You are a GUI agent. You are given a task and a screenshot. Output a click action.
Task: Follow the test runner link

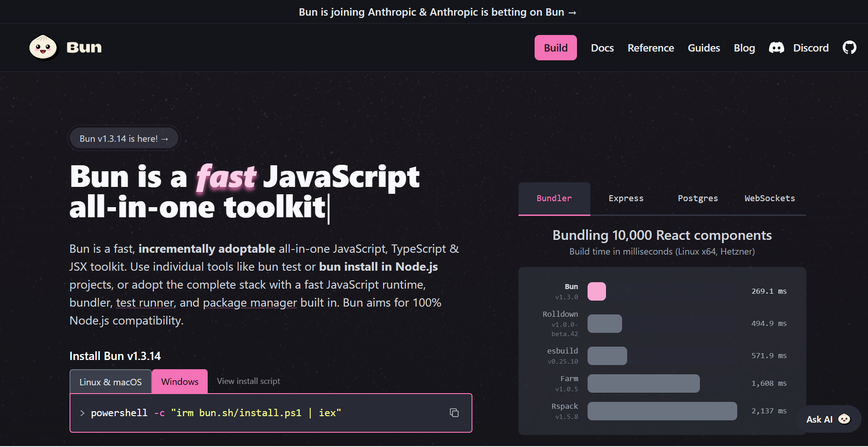[145, 302]
